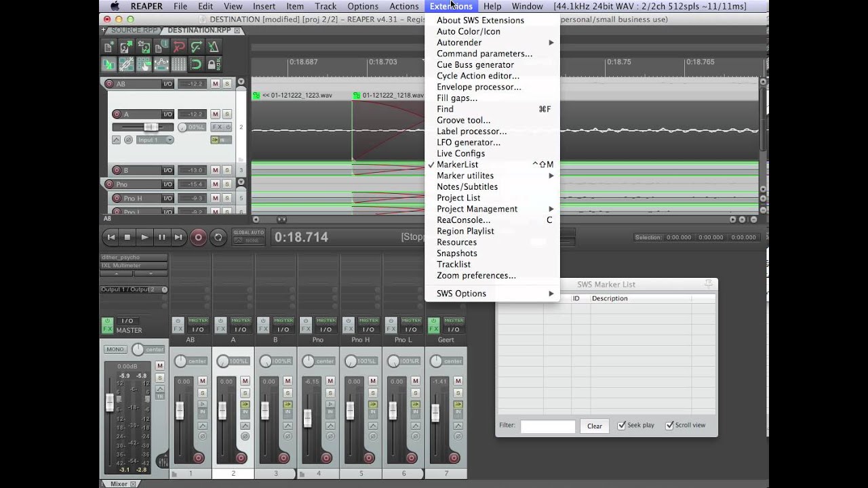Arm record on the Geert mixer strip

pos(454,458)
